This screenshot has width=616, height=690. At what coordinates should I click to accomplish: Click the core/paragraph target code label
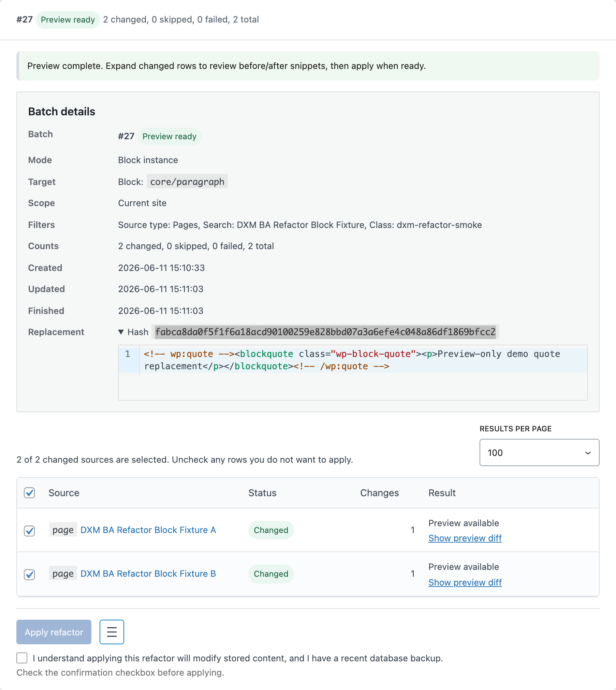point(187,182)
